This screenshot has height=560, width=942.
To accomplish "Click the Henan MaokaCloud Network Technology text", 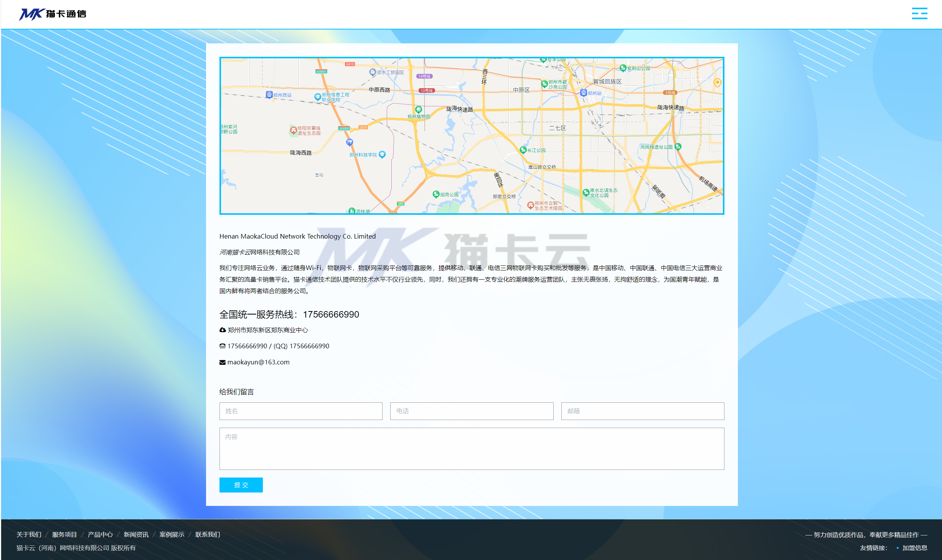I will pos(297,236).
